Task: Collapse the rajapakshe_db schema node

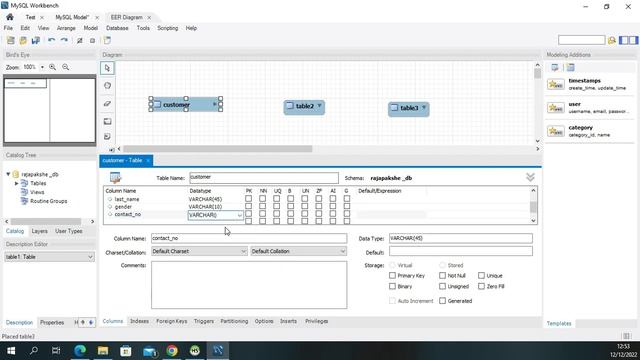Action: (8, 174)
